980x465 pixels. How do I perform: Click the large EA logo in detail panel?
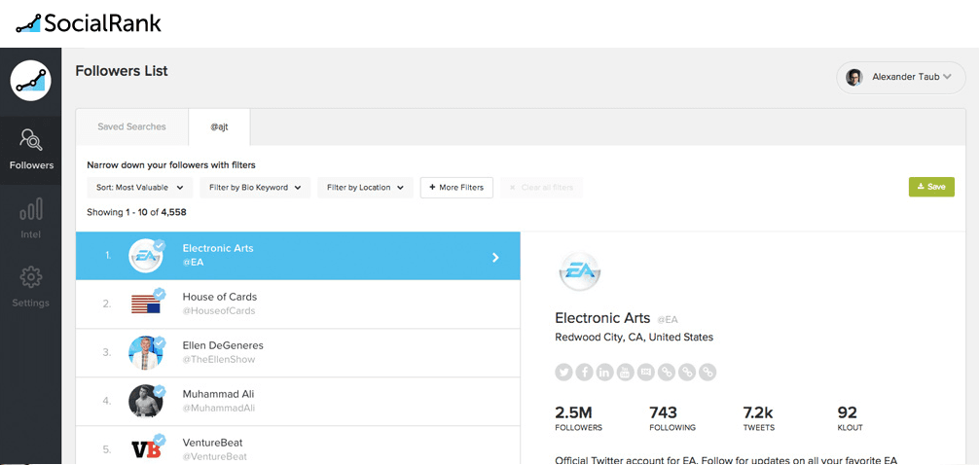(x=579, y=270)
